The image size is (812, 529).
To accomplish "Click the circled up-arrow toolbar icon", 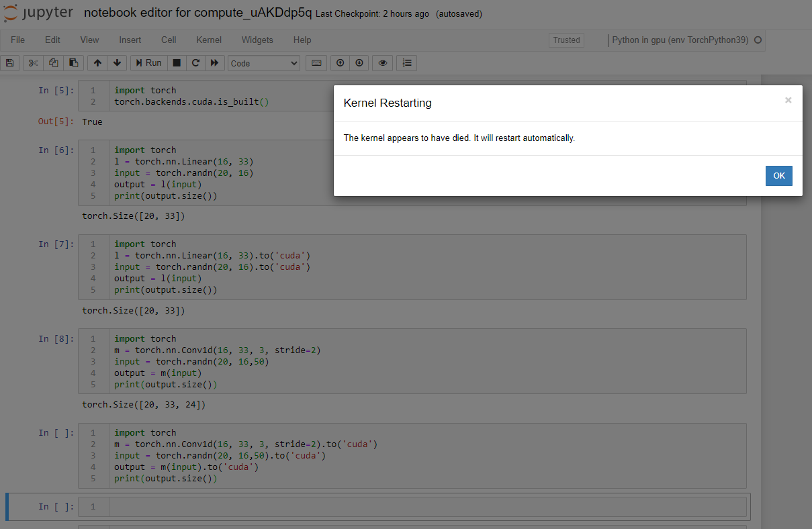I will click(x=340, y=63).
